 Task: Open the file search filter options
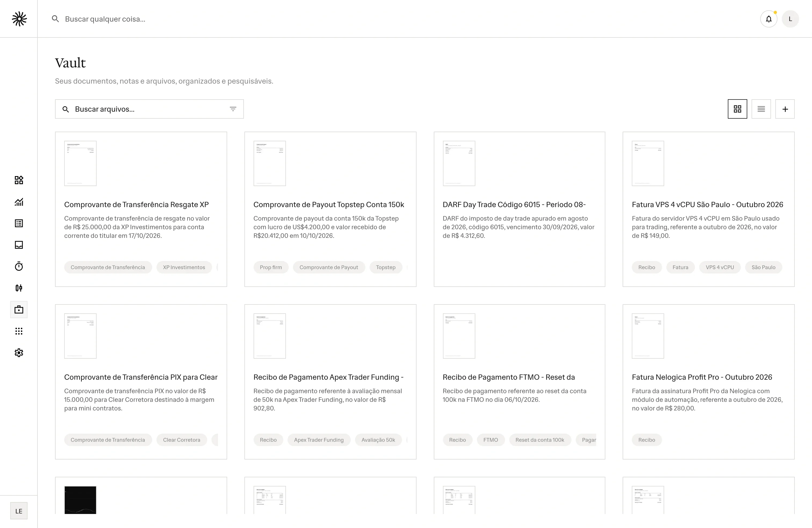coord(233,109)
